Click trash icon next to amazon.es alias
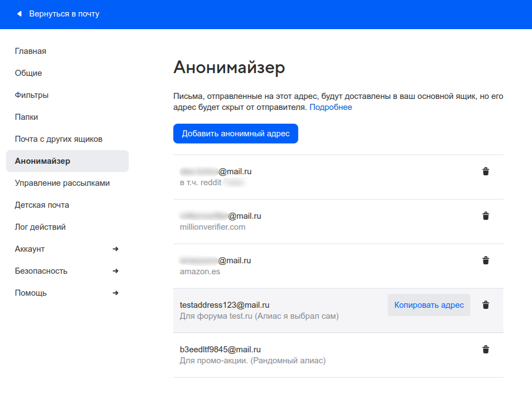The width and height of the screenshot is (532, 410). (485, 260)
